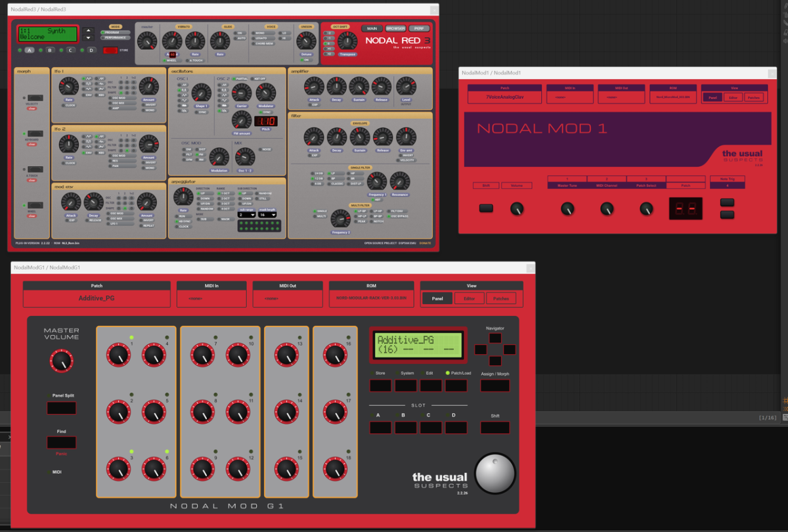
Task: Switch to the Editor view in NodalModG1
Action: [470, 298]
